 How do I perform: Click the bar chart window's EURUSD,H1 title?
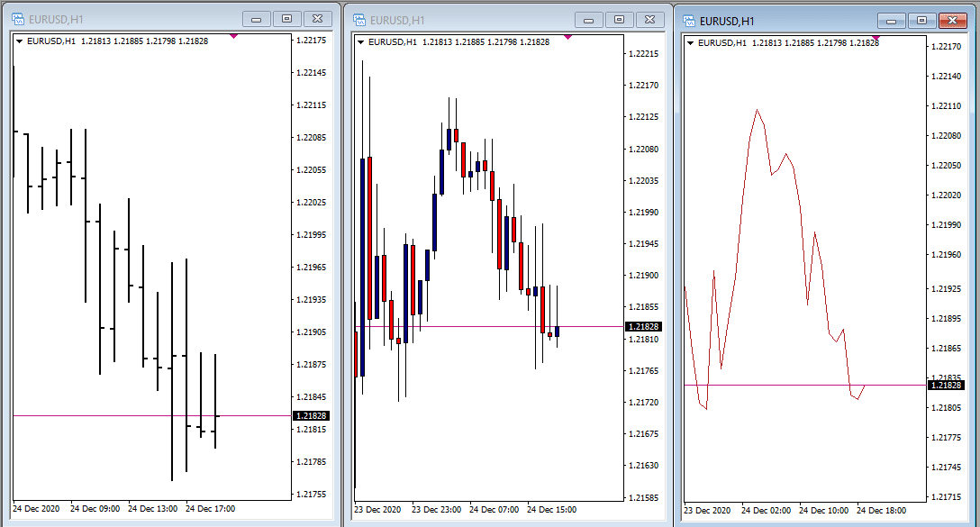[56, 20]
